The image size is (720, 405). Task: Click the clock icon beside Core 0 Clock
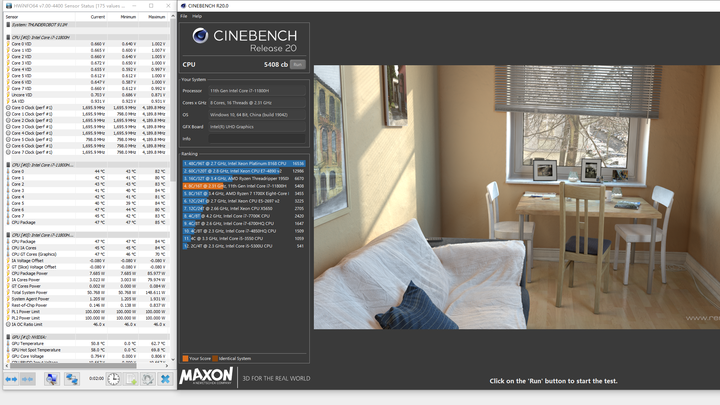pyautogui.click(x=8, y=107)
